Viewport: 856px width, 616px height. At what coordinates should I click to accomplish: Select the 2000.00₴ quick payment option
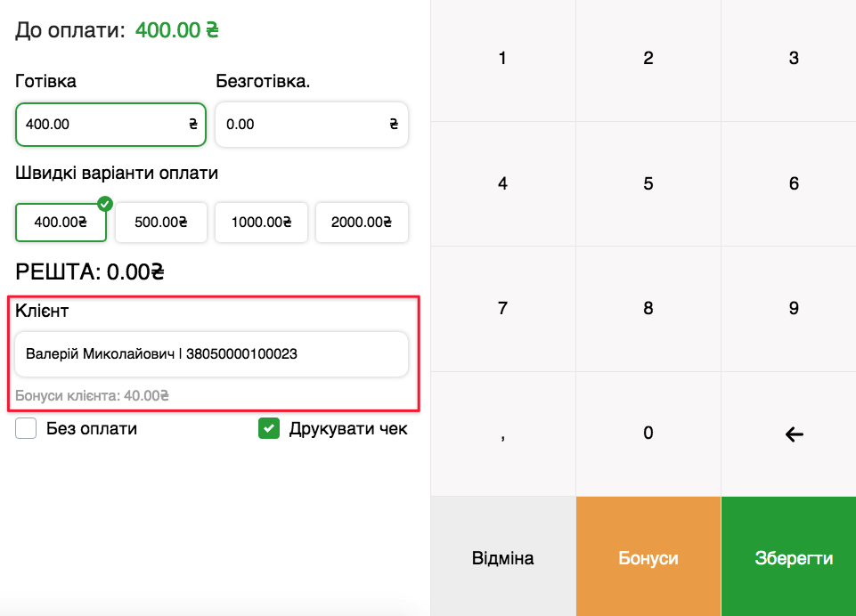coord(362,223)
